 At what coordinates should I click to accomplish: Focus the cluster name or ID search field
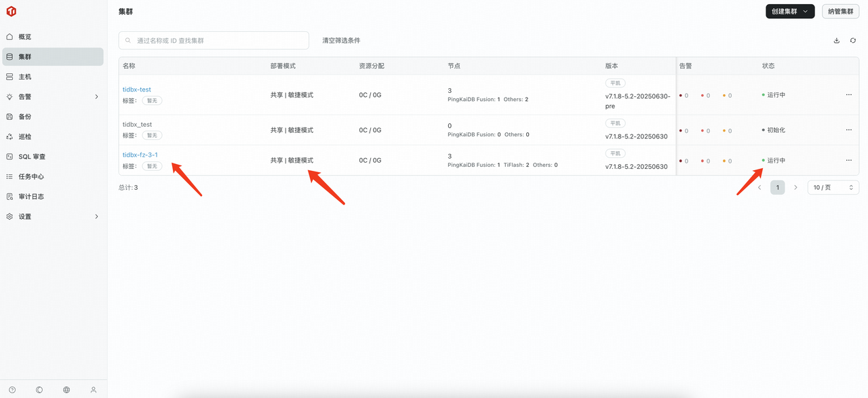214,41
